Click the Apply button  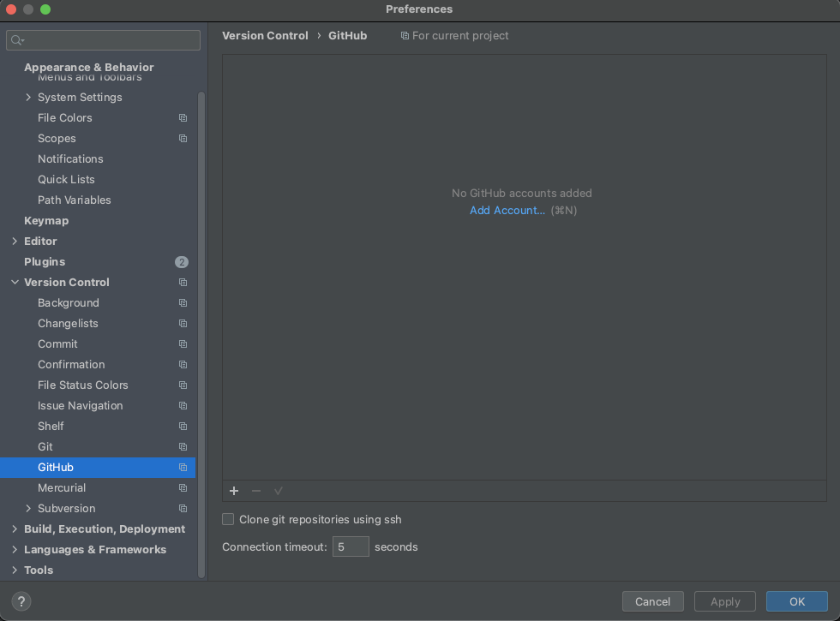pos(725,601)
